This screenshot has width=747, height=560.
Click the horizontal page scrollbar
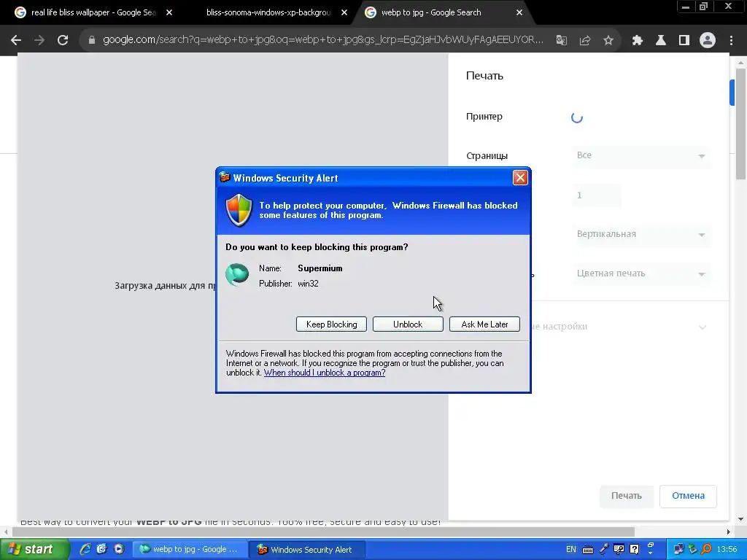323,532
